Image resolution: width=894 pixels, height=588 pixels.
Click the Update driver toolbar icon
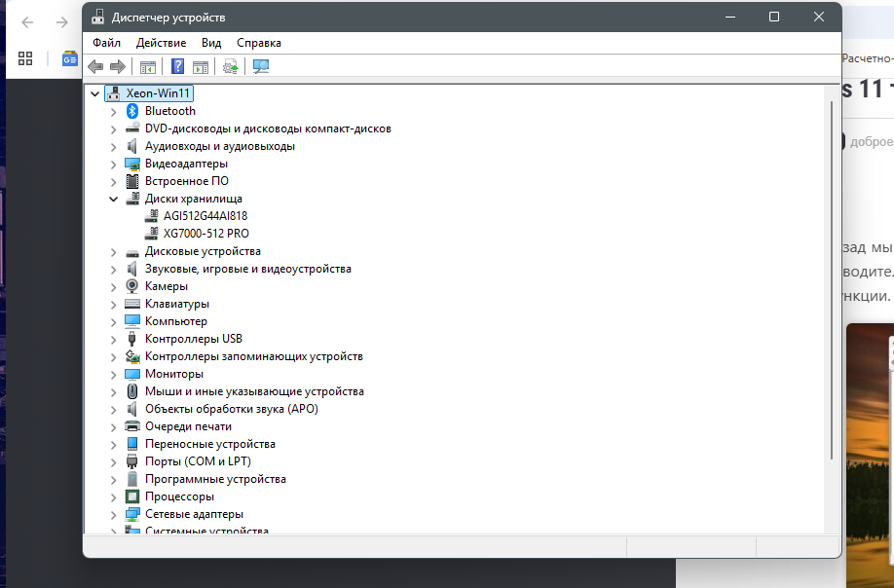coord(231,66)
